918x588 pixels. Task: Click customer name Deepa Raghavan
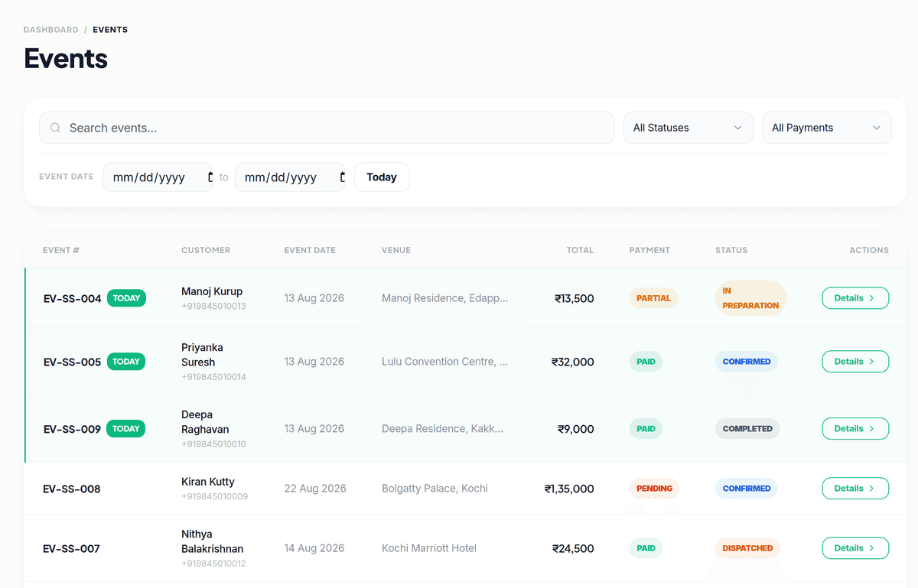[205, 422]
